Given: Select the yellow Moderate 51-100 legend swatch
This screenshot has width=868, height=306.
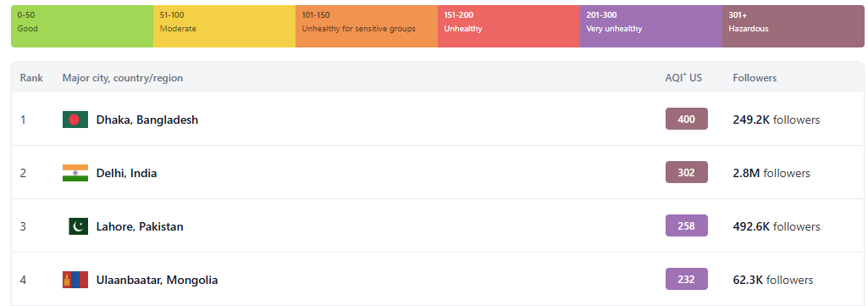Looking at the screenshot, I should [x=224, y=26].
